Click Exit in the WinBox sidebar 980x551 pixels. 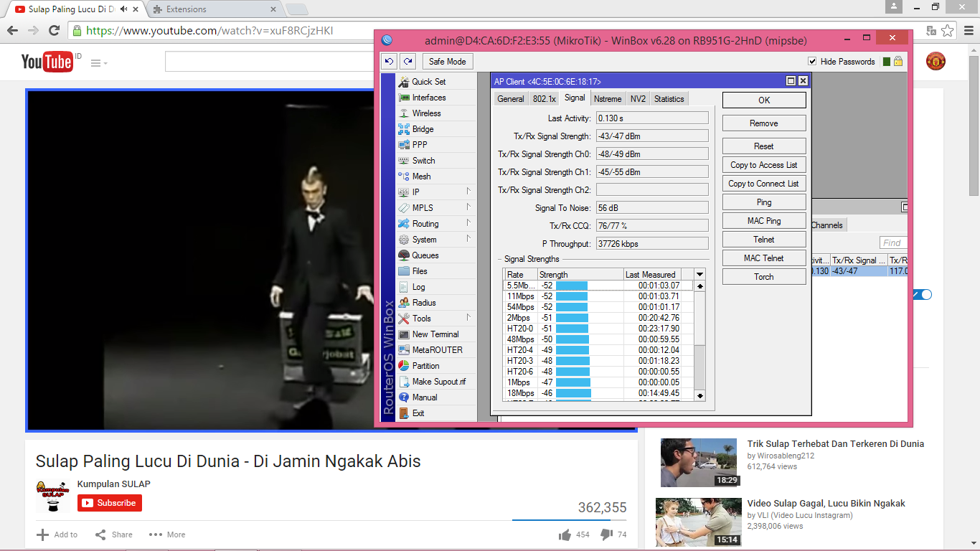point(418,413)
